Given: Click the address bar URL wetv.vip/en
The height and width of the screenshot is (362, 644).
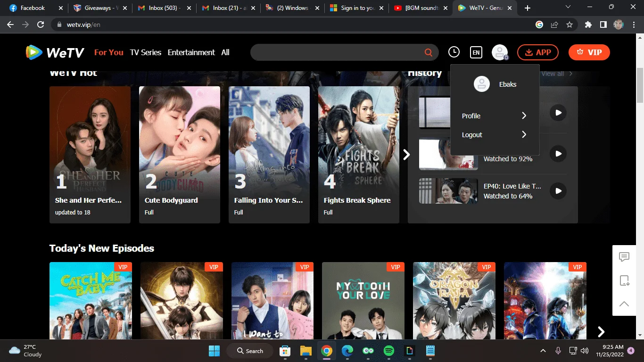Looking at the screenshot, I should tap(83, 25).
